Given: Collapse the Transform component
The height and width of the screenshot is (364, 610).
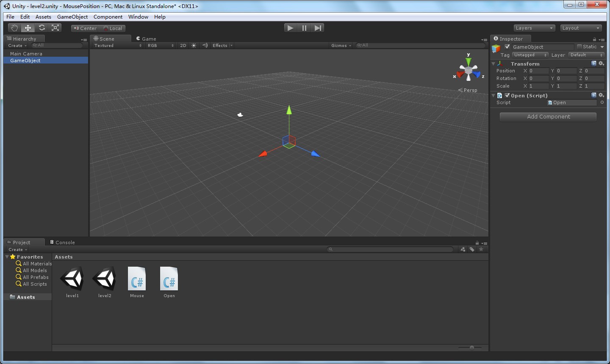Looking at the screenshot, I should (493, 63).
